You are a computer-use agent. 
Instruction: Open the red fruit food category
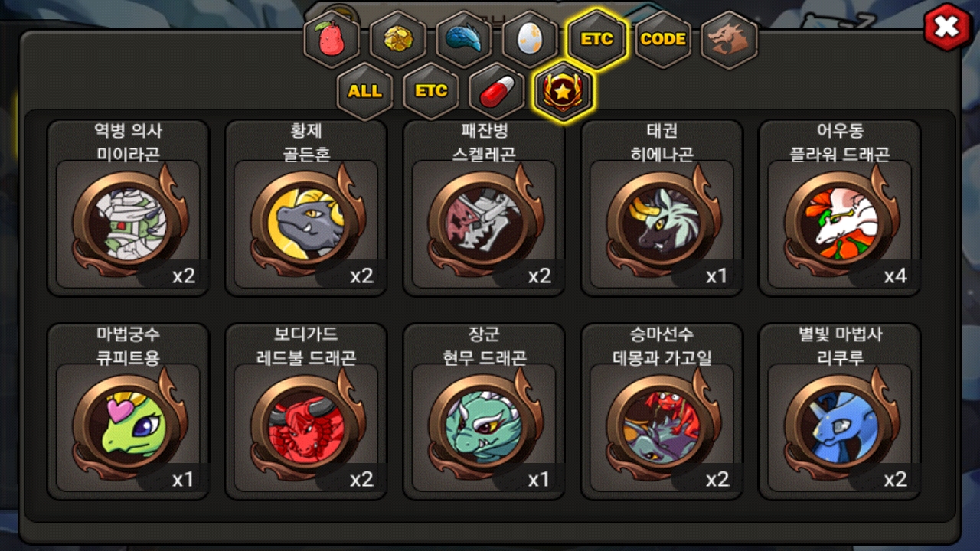[332, 40]
